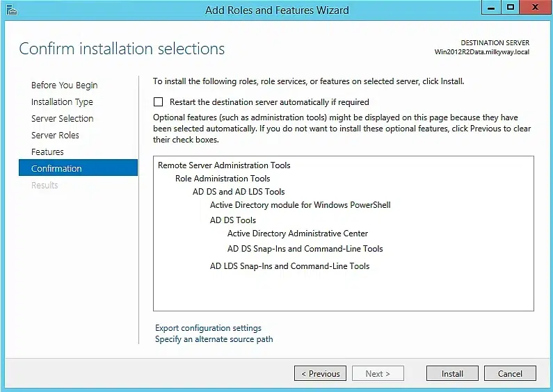Go to Server Roles step
Image resolution: width=553 pixels, height=392 pixels.
pyautogui.click(x=55, y=135)
